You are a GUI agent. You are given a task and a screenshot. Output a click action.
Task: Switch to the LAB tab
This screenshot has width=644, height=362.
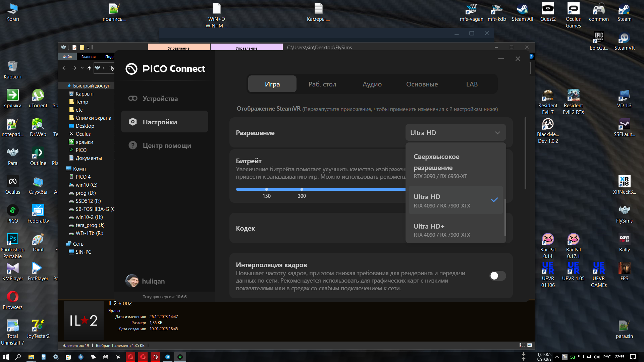[472, 84]
